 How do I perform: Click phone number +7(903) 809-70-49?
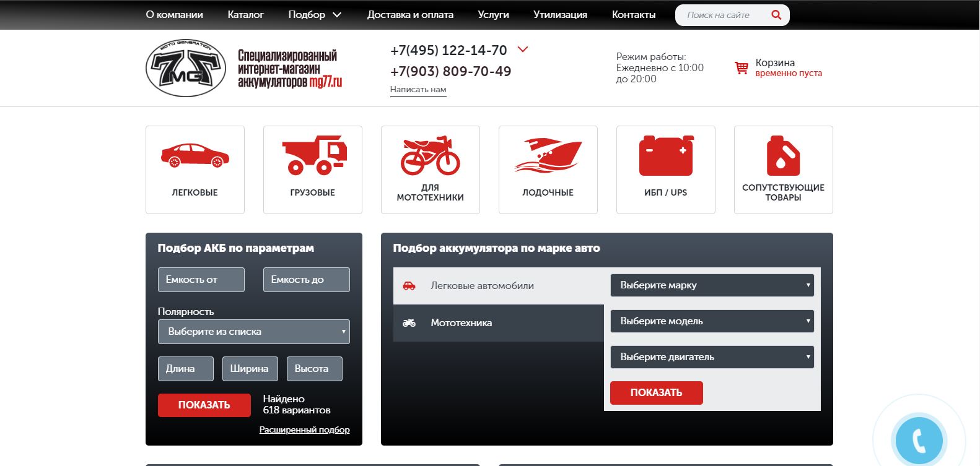(x=451, y=71)
